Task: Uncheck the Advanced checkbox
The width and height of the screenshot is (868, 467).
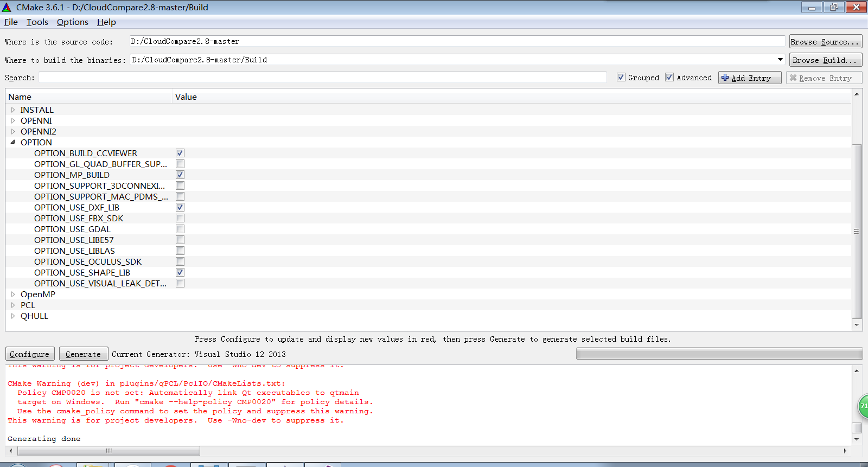Action: 669,77
